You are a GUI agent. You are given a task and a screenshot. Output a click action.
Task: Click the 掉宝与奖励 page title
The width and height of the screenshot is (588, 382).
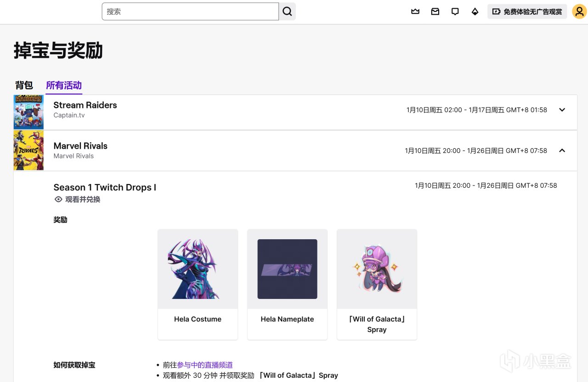click(58, 51)
